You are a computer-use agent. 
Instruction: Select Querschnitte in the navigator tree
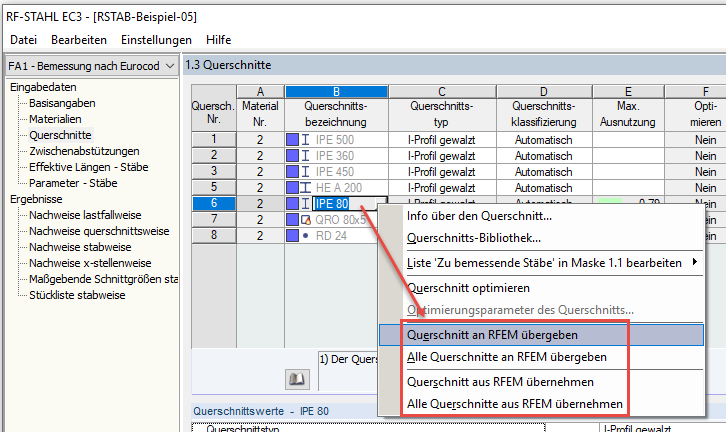(x=60, y=135)
